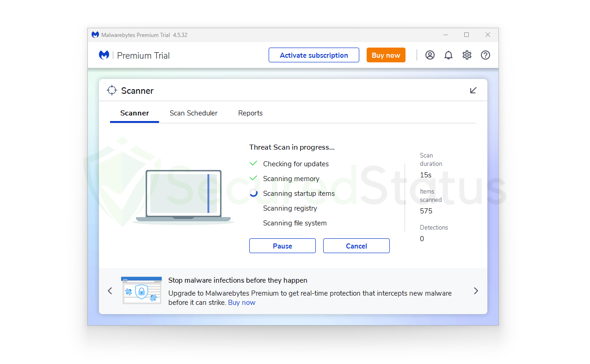Image resolution: width=590 pixels, height=364 pixels.
Task: Pause the threat scan
Action: pyautogui.click(x=283, y=246)
